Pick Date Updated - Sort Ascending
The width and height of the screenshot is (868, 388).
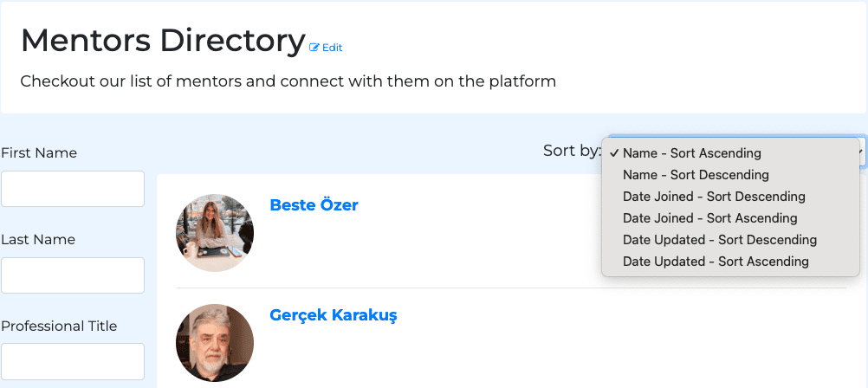716,262
